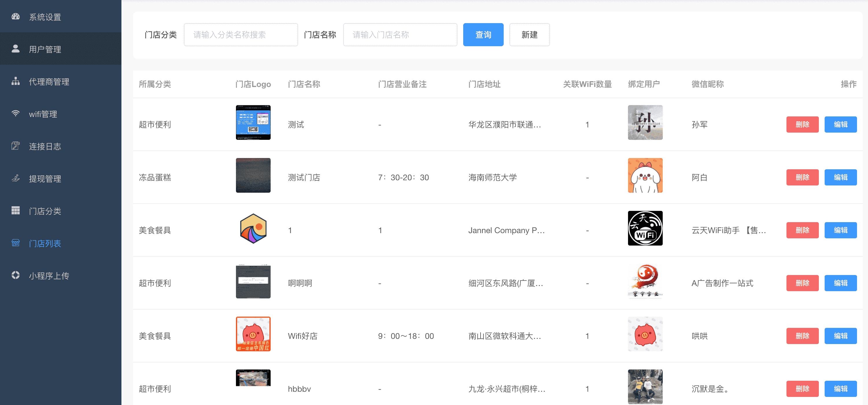Click the 用户管理 person icon
Screen dimensions: 868x405
point(16,49)
